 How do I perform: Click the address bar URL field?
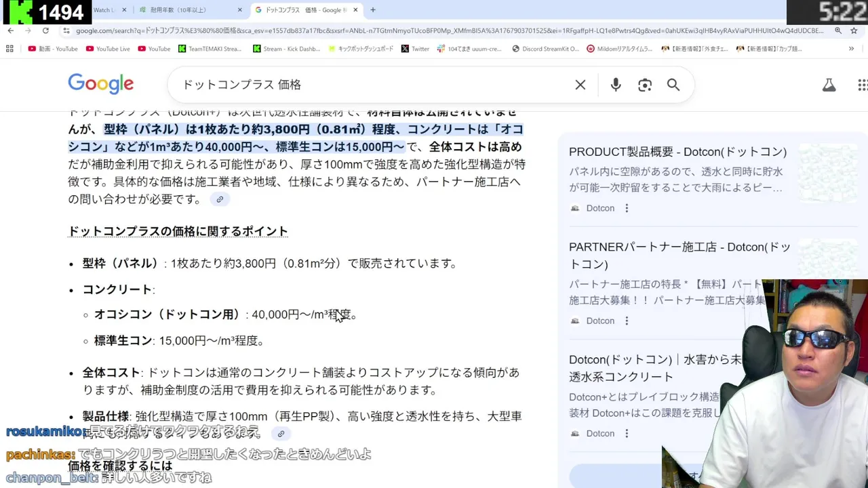(448, 30)
